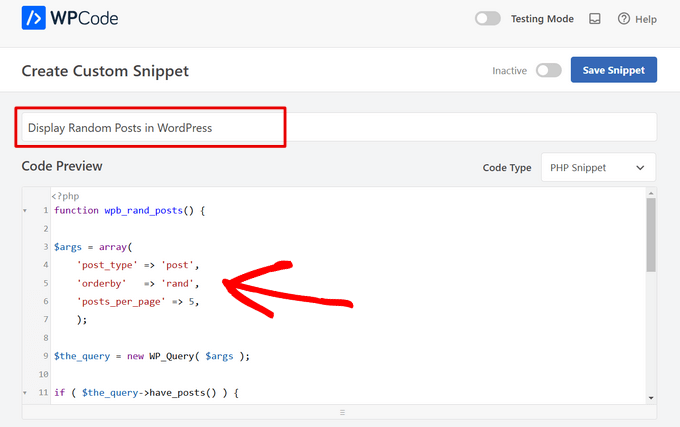The image size is (680, 427).
Task: Click the ');' code on line 7
Action: point(82,320)
